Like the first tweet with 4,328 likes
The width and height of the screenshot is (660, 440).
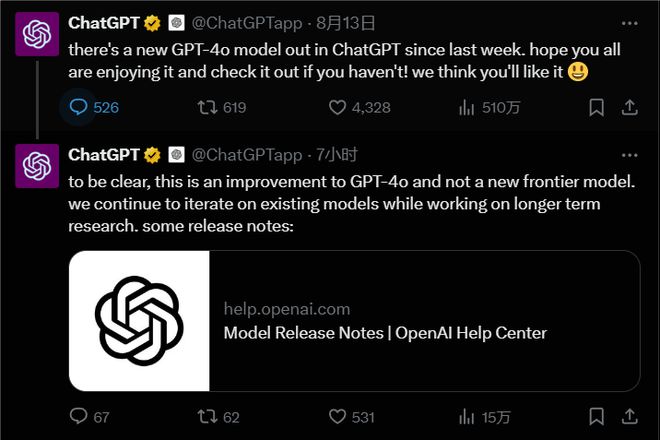[x=337, y=107]
